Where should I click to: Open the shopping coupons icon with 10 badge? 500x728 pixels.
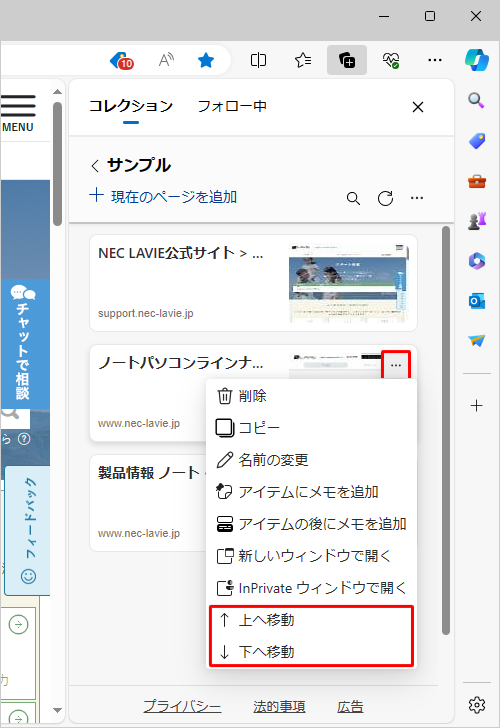(122, 60)
